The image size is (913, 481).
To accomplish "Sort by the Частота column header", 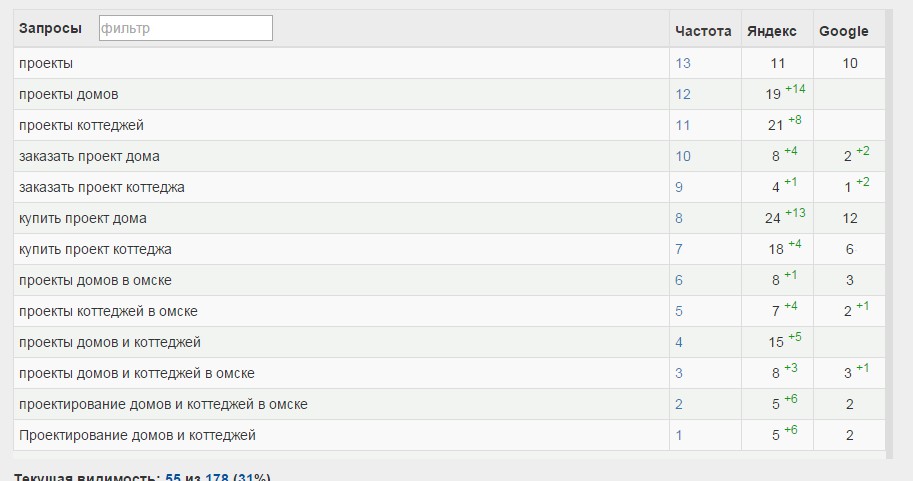I will click(703, 31).
